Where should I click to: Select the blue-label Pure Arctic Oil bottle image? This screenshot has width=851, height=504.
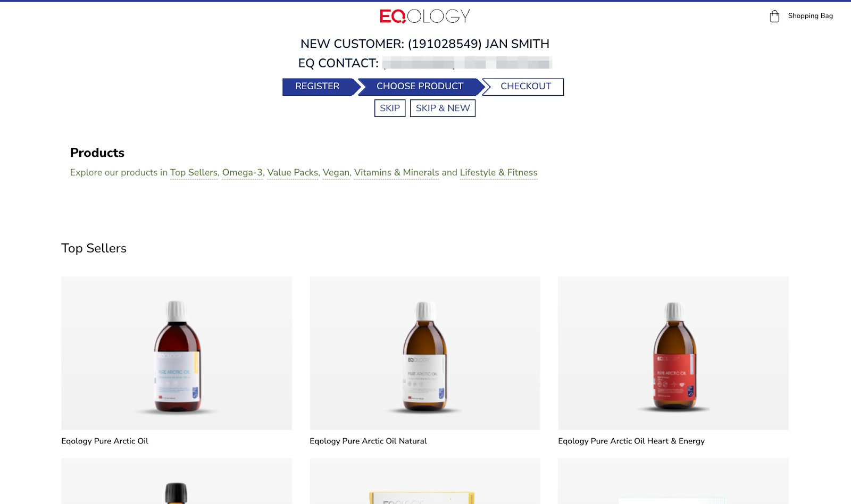tap(177, 353)
